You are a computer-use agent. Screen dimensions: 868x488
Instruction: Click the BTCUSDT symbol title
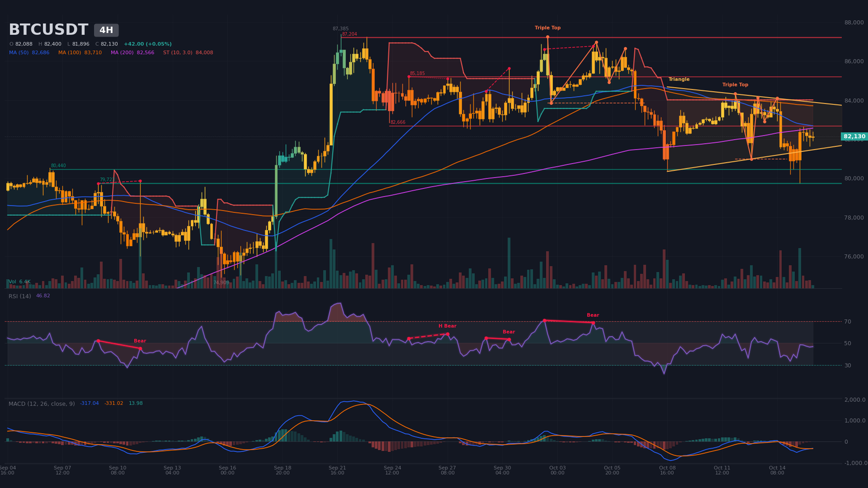coord(48,30)
